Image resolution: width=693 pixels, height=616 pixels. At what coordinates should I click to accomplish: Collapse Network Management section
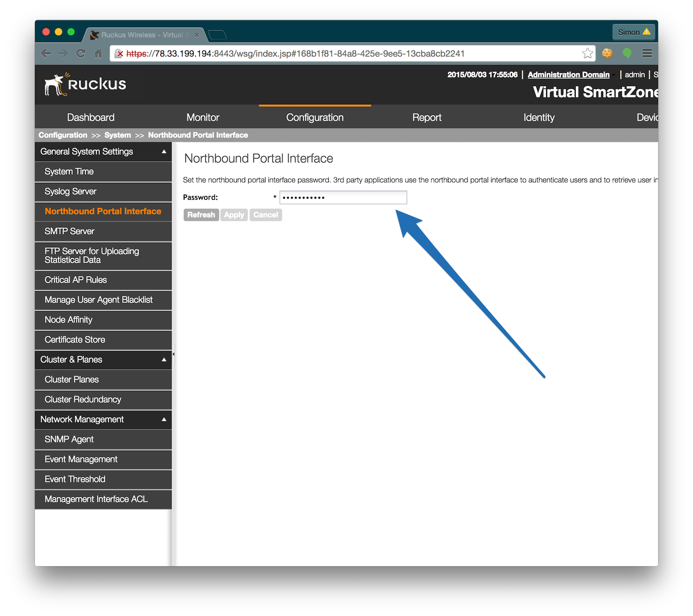pyautogui.click(x=164, y=419)
